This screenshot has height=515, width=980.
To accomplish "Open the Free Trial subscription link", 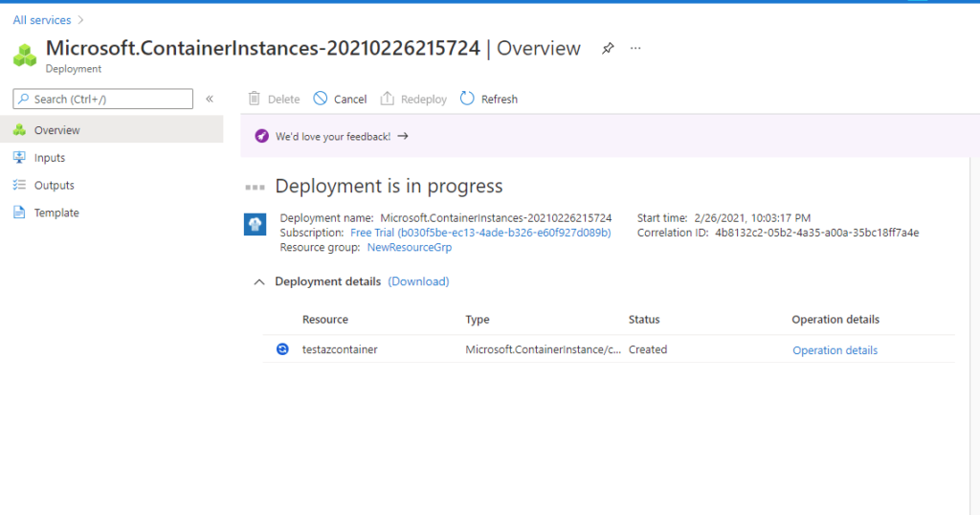I will [480, 233].
